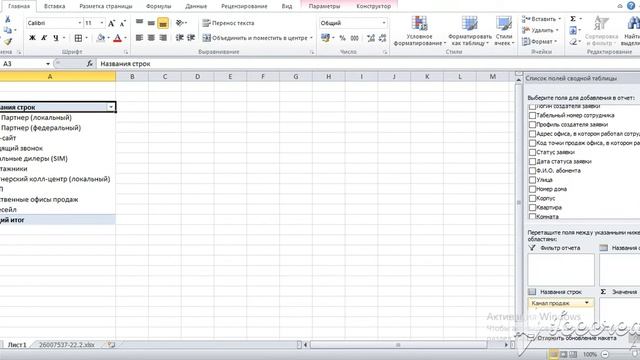Click the cell borders icon
The image size is (640, 360).
point(78,38)
